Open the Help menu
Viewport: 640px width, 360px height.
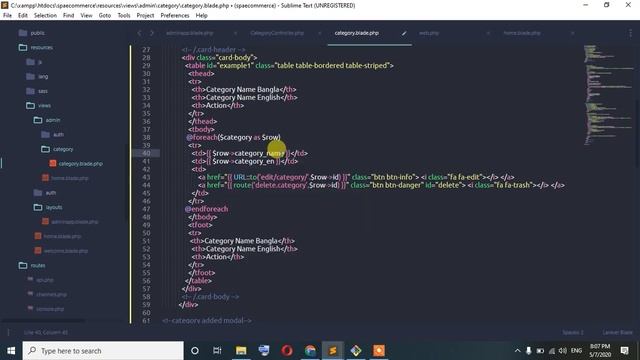pos(202,16)
